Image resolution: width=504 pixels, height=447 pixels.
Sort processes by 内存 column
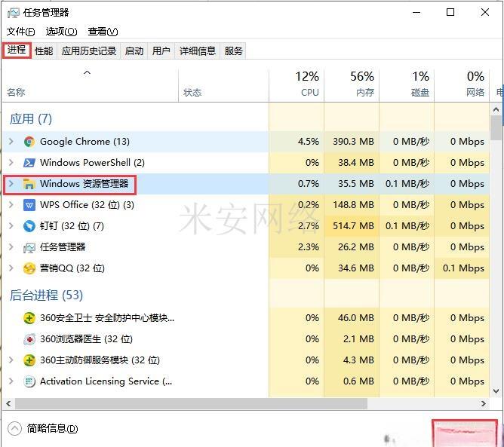[x=352, y=84]
